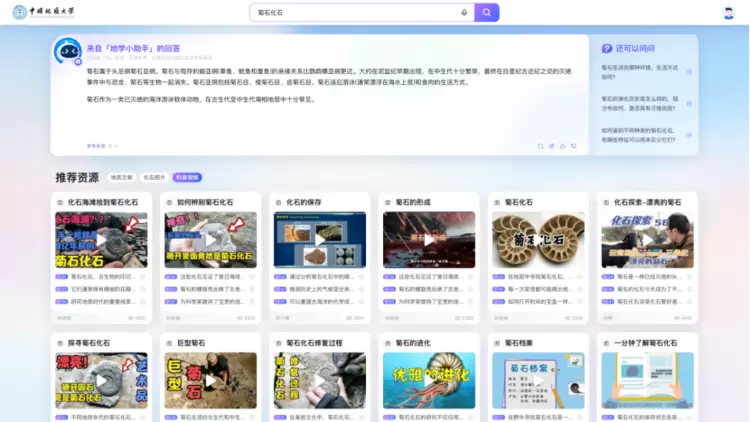Switch to the 地质文献 tab

[121, 177]
